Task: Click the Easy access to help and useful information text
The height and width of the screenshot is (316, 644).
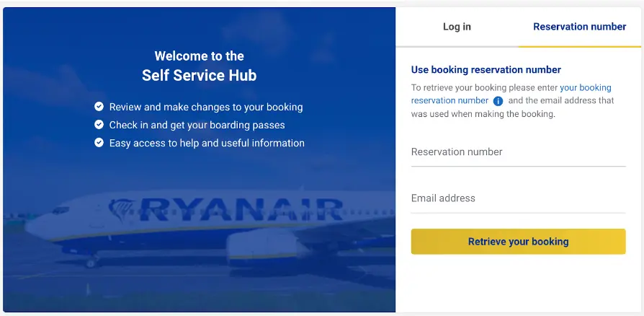Action: click(207, 143)
